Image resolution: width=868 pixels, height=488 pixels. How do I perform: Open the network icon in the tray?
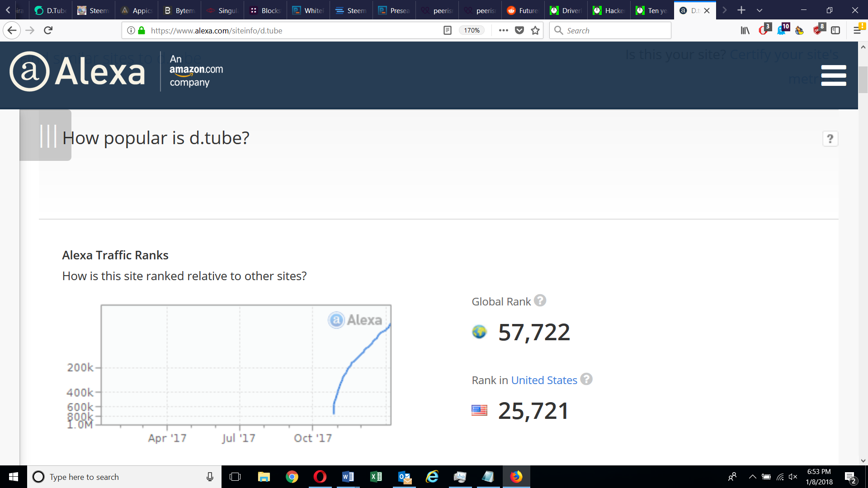pos(780,477)
